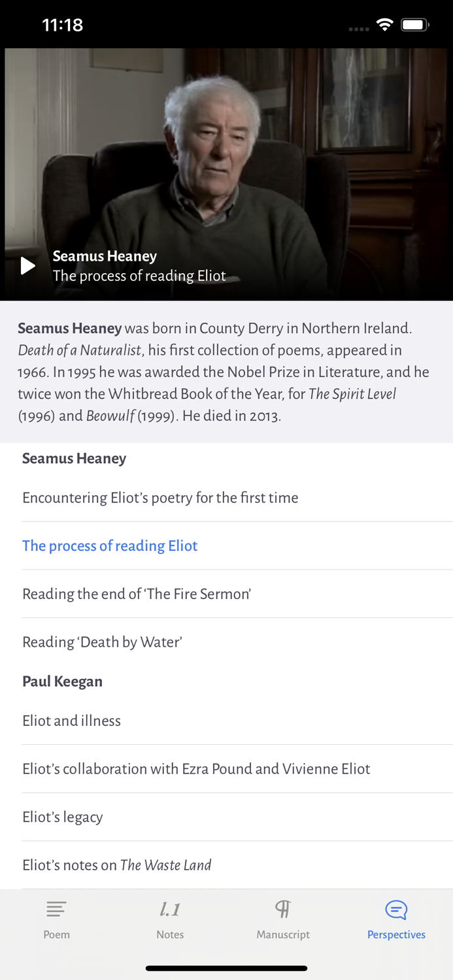
Task: Tap the Manuscript pilcrow icon
Action: click(x=283, y=909)
